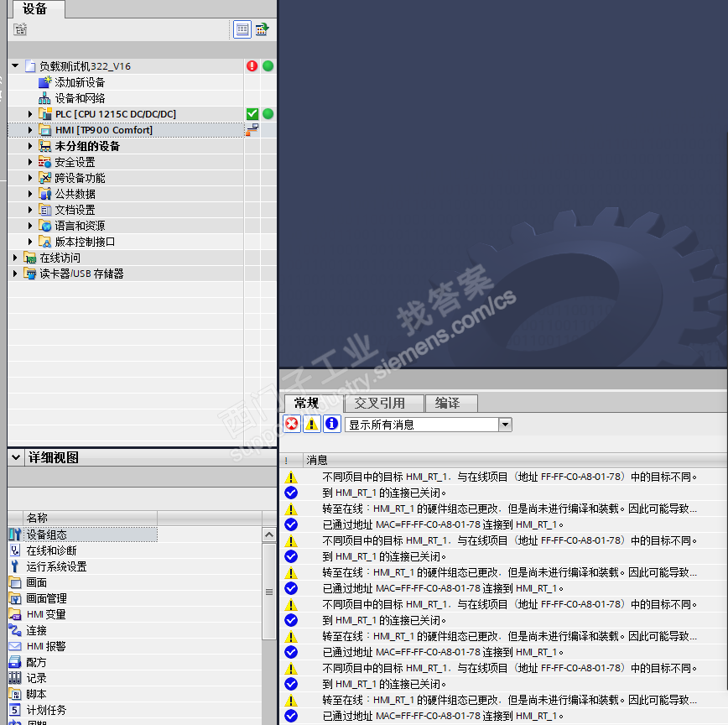Click the green online status dot for project
The width and height of the screenshot is (728, 725).
[268, 66]
